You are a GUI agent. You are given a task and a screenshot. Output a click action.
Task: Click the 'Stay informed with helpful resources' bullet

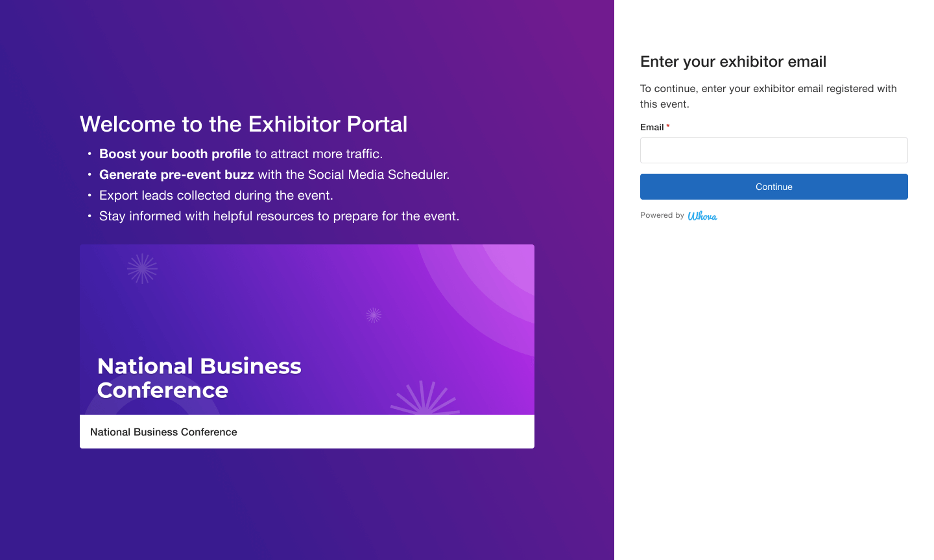pos(279,216)
